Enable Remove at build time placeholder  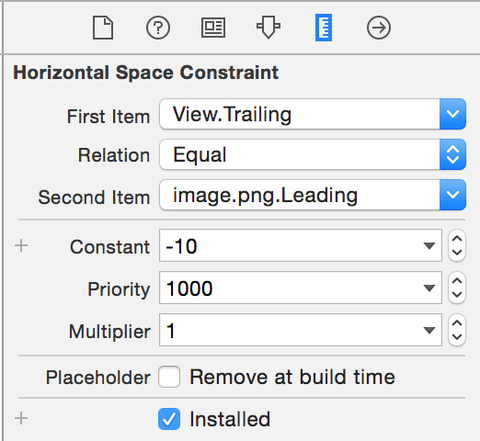[x=169, y=377]
